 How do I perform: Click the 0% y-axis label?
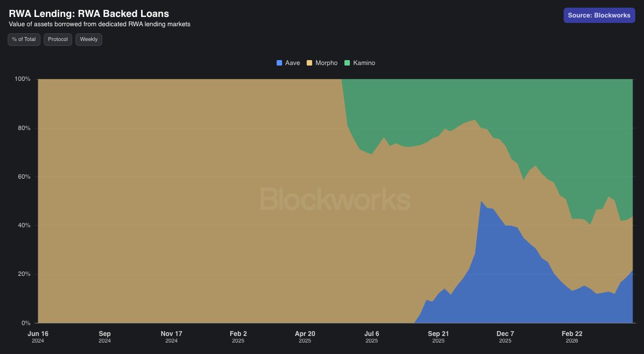(26, 323)
